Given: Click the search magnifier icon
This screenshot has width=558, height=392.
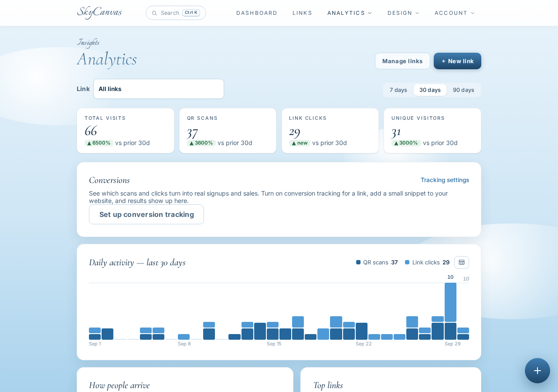Looking at the screenshot, I should (x=154, y=13).
